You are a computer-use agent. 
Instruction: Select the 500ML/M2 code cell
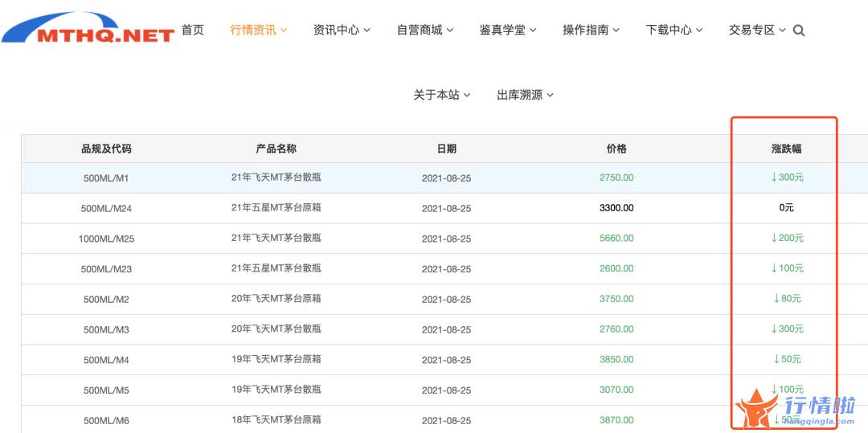[106, 299]
